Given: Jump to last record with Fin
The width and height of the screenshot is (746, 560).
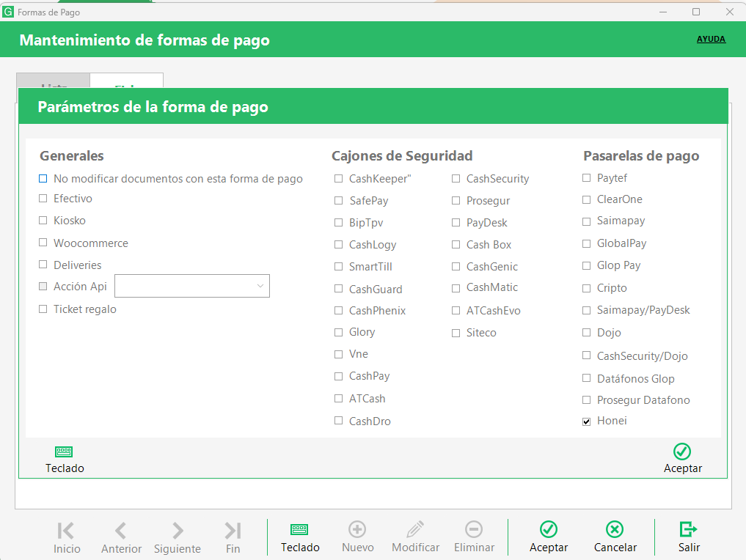Looking at the screenshot, I should coord(233,531).
